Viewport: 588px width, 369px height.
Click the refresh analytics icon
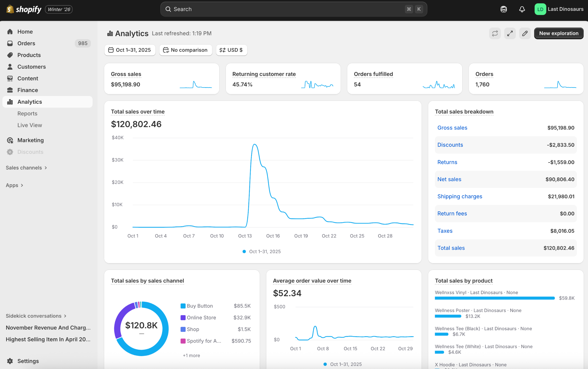(x=495, y=34)
